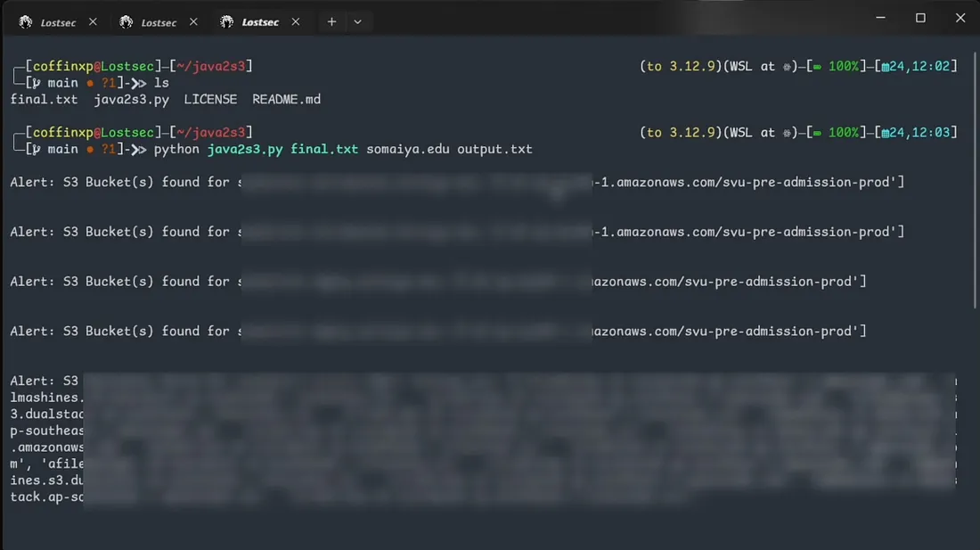
Task: Switch to the first Lostsec tab
Action: coord(58,22)
